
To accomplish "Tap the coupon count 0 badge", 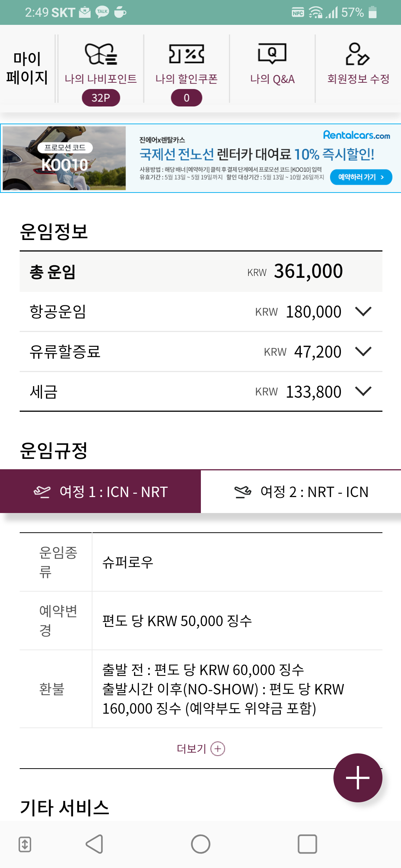I will point(186,98).
